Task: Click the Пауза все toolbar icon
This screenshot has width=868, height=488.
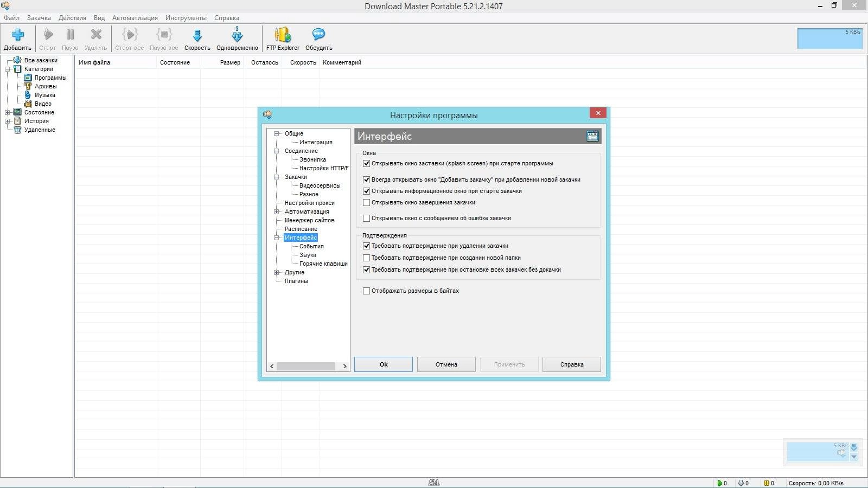Action: click(x=164, y=35)
